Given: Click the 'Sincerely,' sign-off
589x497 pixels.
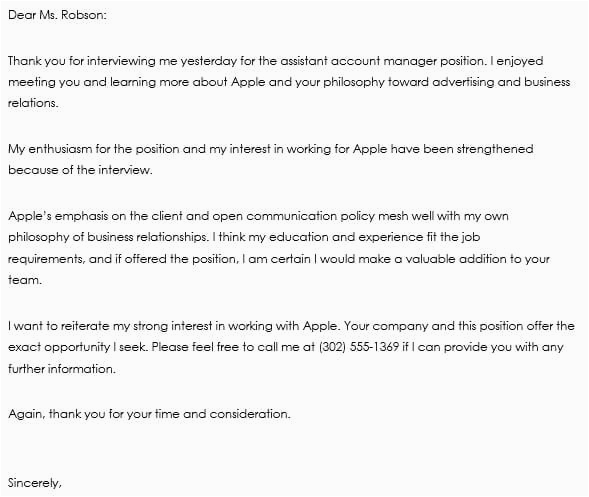Looking at the screenshot, I should 35,483.
